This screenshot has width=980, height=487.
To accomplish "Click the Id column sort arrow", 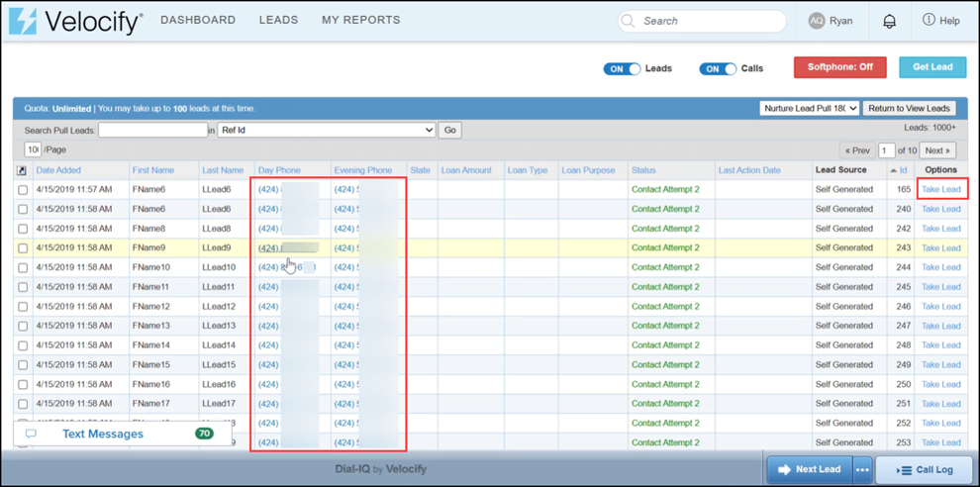I will pyautogui.click(x=893, y=170).
